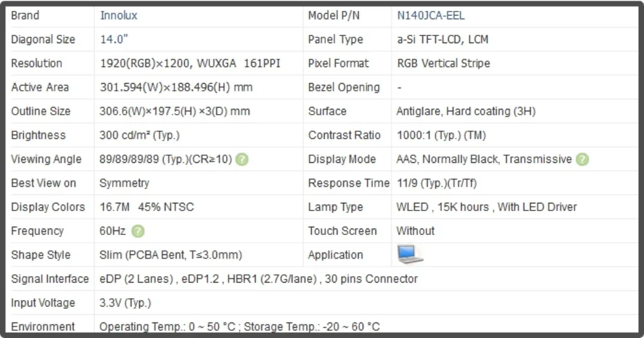Click the Shape Style label

tap(41, 255)
